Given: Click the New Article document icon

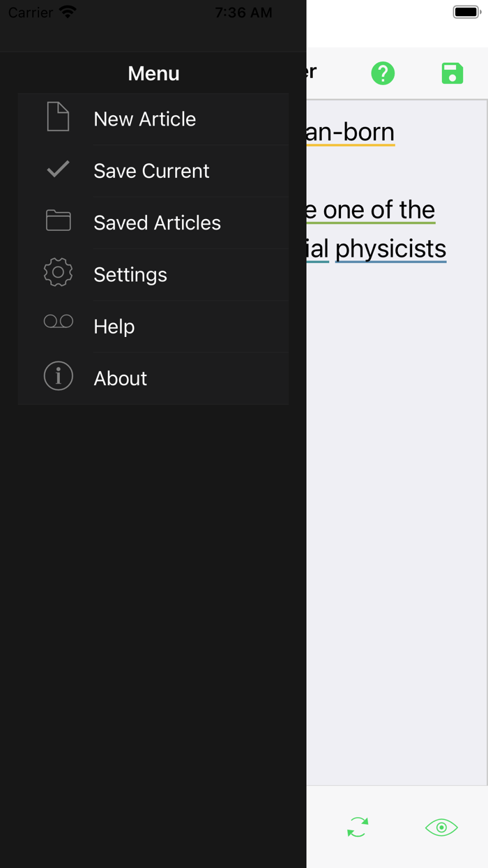Looking at the screenshot, I should 58,118.
